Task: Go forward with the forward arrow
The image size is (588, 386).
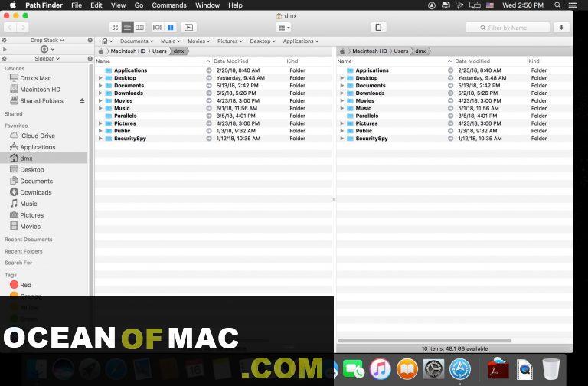Action: 22,28
